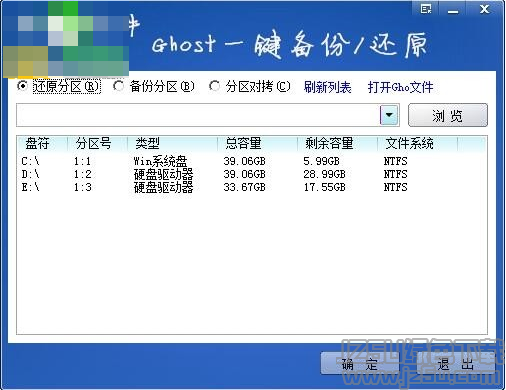Click NTFS in the C:\ row
The image size is (506, 390).
click(395, 161)
